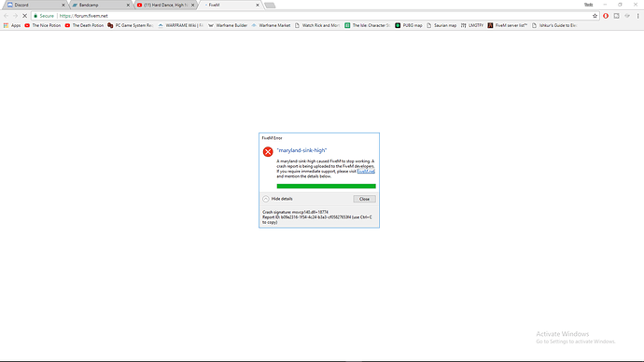
Task: Click the FiveM Error dialog title
Action: (272, 138)
